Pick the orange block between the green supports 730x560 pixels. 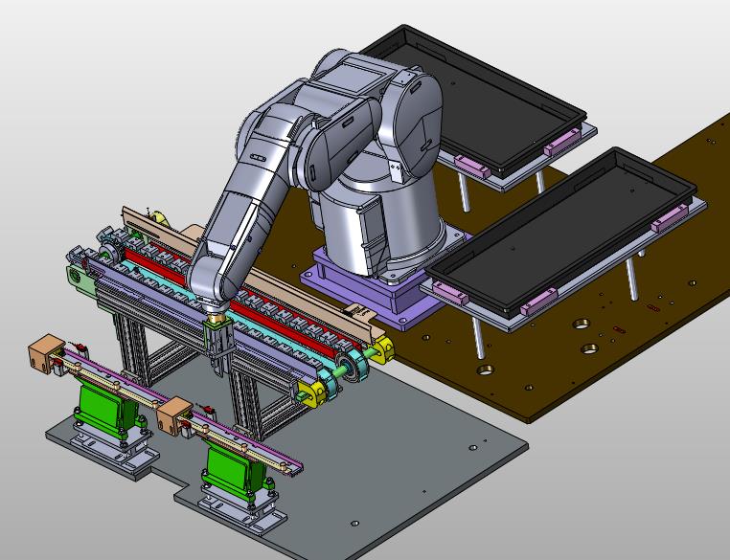pyautogui.click(x=174, y=415)
